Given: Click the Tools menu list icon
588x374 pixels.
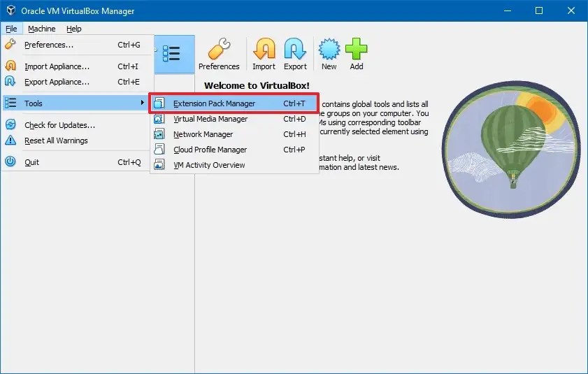Looking at the screenshot, I should [10, 103].
